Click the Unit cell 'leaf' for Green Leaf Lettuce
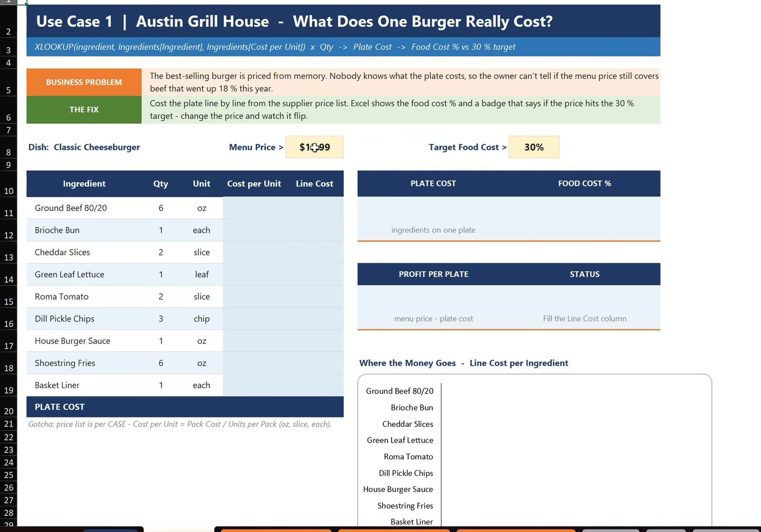Image resolution: width=761 pixels, height=532 pixels. (x=202, y=274)
